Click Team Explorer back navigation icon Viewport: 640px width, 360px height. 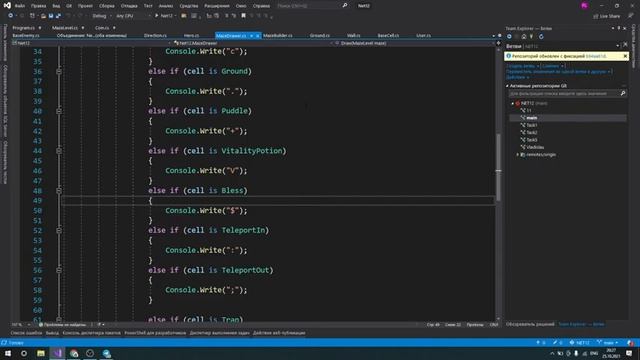[x=509, y=37]
